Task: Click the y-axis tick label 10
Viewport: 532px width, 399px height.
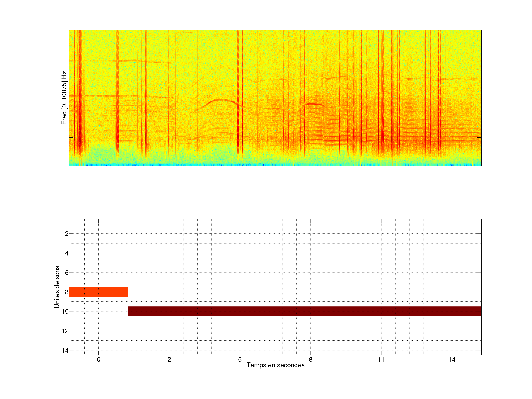Action: tap(65, 312)
